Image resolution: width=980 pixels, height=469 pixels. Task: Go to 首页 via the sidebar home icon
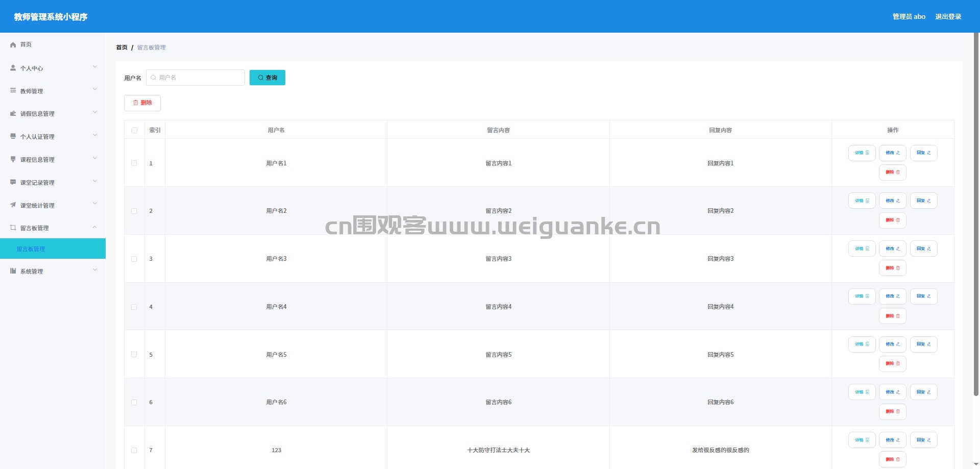pyautogui.click(x=13, y=45)
